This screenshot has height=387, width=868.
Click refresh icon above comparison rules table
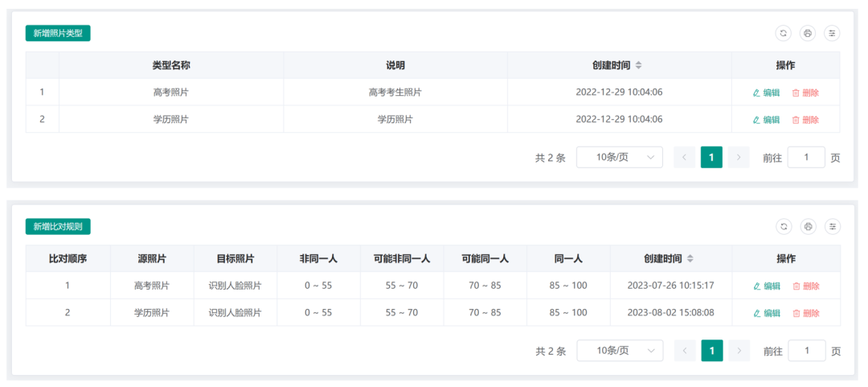[x=784, y=226]
